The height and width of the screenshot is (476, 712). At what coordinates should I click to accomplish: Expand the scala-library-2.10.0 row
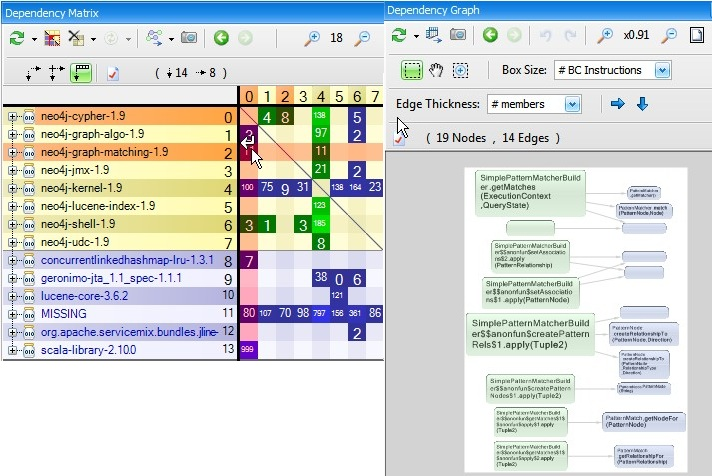point(12,350)
